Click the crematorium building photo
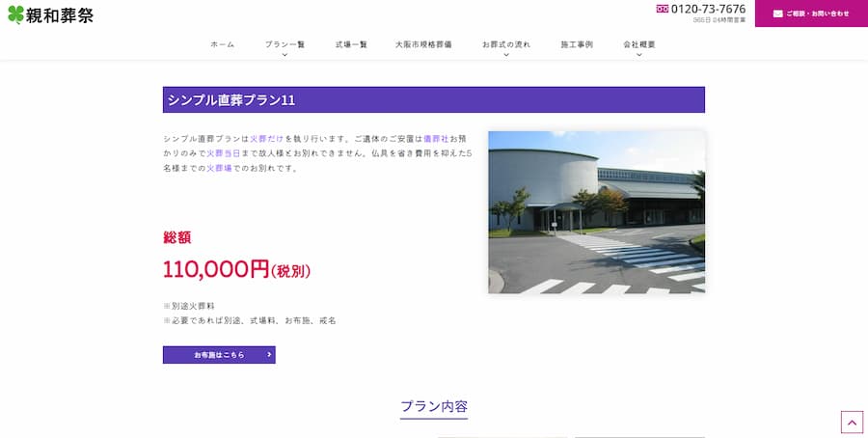The image size is (868, 438). click(x=597, y=212)
